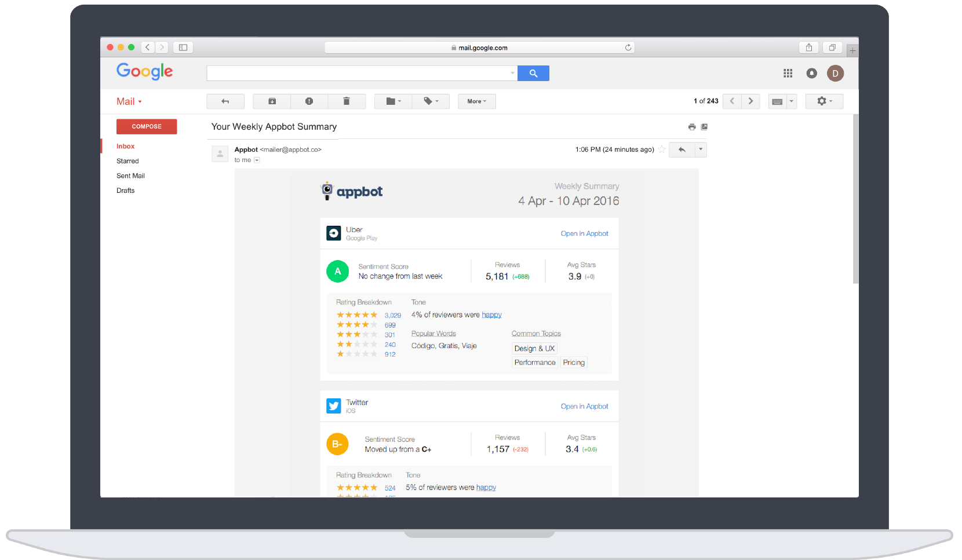Click Uber 'happy' tone link
Screen dimensions: 962x560
[492, 315]
